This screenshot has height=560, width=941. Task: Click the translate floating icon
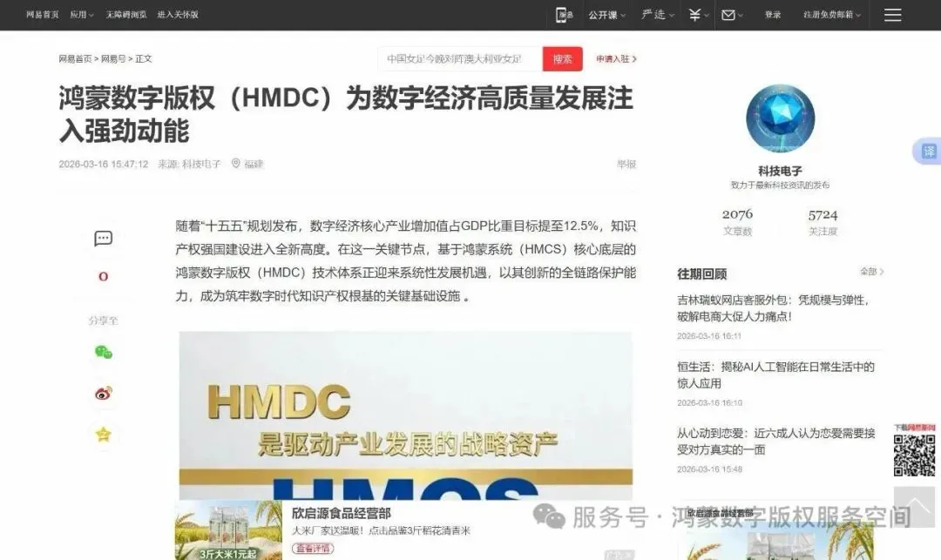coord(929,151)
